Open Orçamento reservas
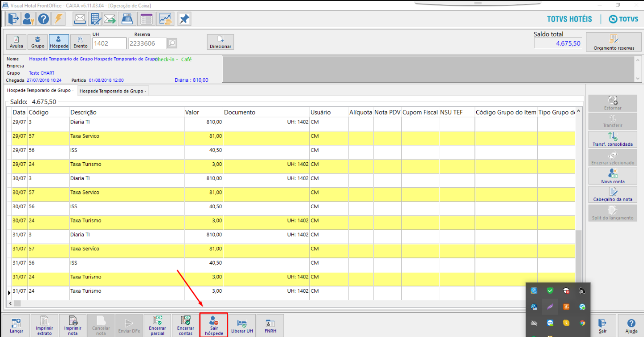The image size is (644, 337). [x=614, y=42]
